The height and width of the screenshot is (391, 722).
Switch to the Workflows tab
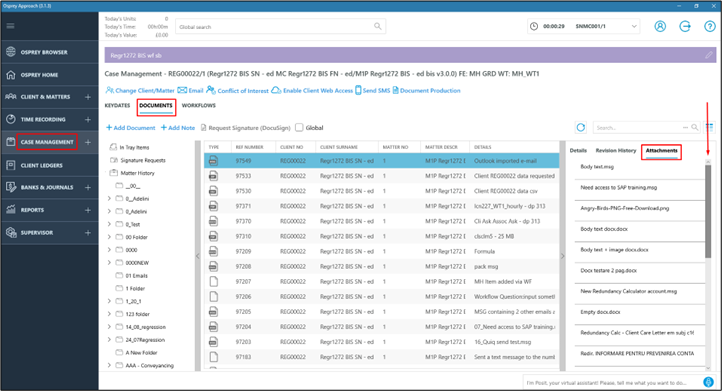(x=198, y=105)
